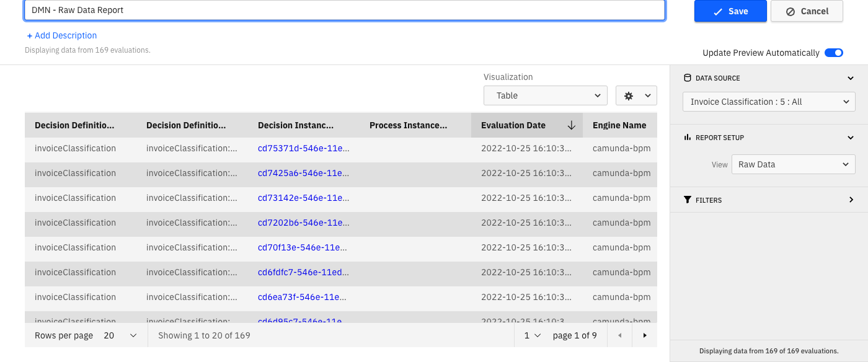
Task: Click the previous page arrow
Action: coord(619,335)
